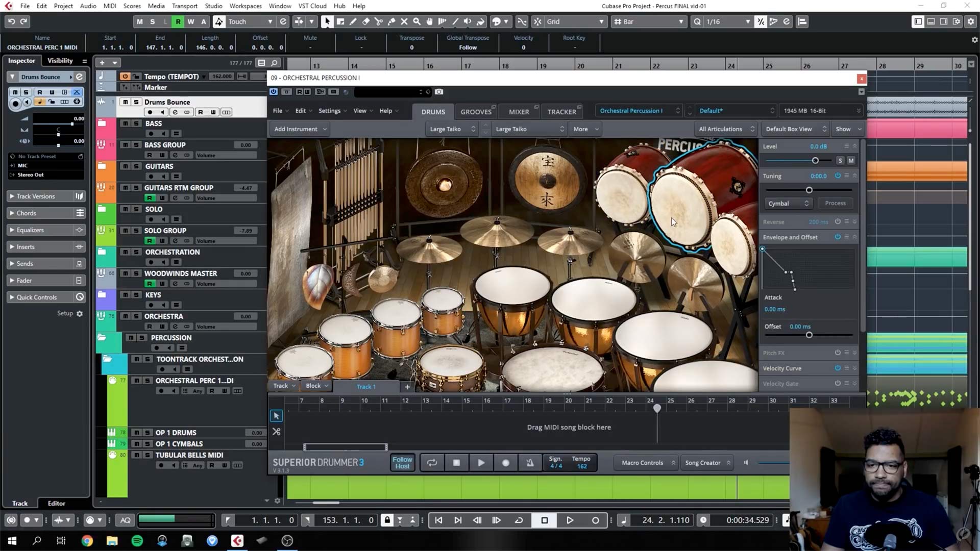Viewport: 980px width, 551px height.
Task: Switch to the TRACKER tab
Action: pos(561,112)
